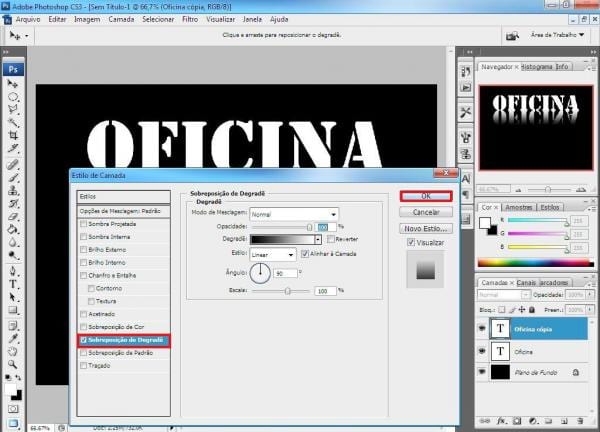This screenshot has width=600, height=432.
Task: Click the Novo Estilo button
Action: 426,228
